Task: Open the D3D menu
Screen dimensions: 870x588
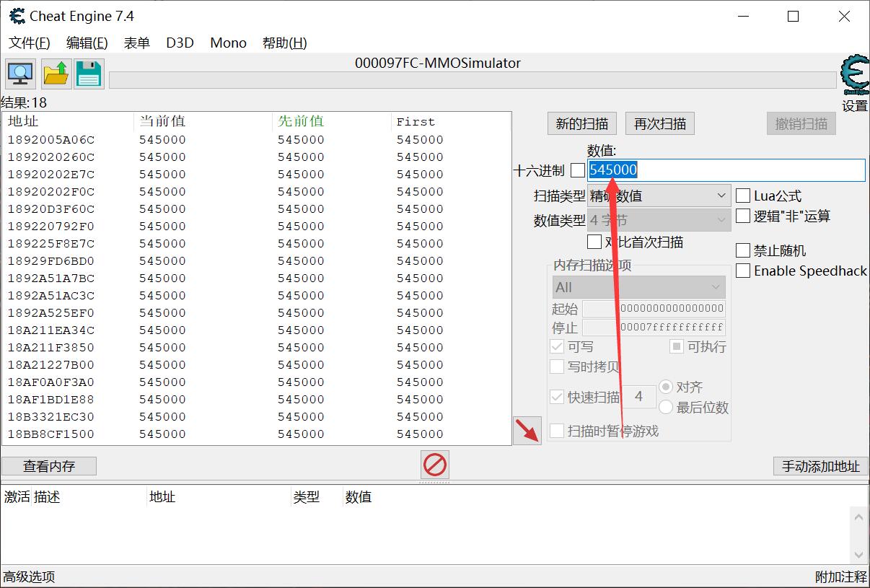Action: (180, 43)
